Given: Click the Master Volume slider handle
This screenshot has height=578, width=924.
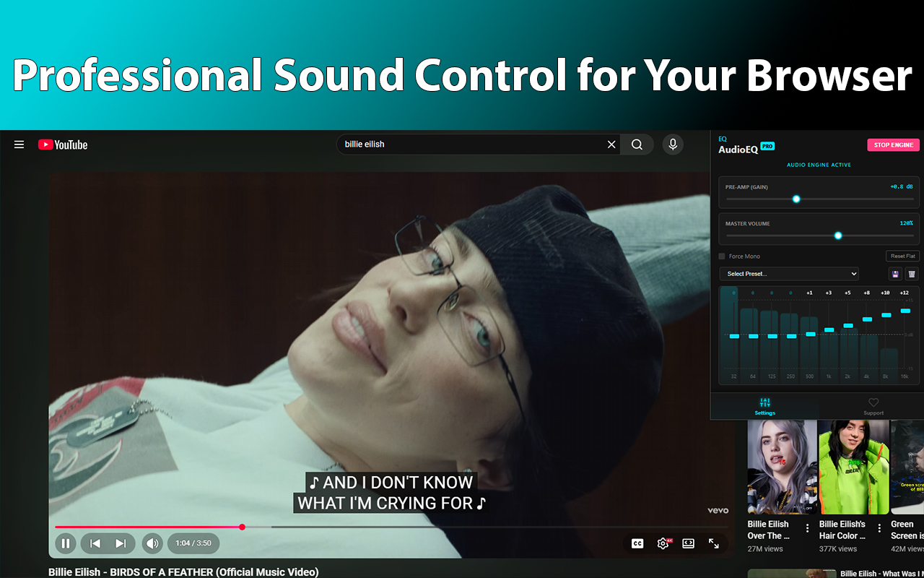Looking at the screenshot, I should pos(838,236).
